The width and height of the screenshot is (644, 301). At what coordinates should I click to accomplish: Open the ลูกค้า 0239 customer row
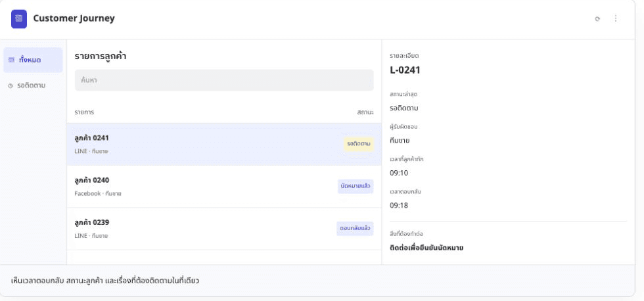(x=224, y=229)
